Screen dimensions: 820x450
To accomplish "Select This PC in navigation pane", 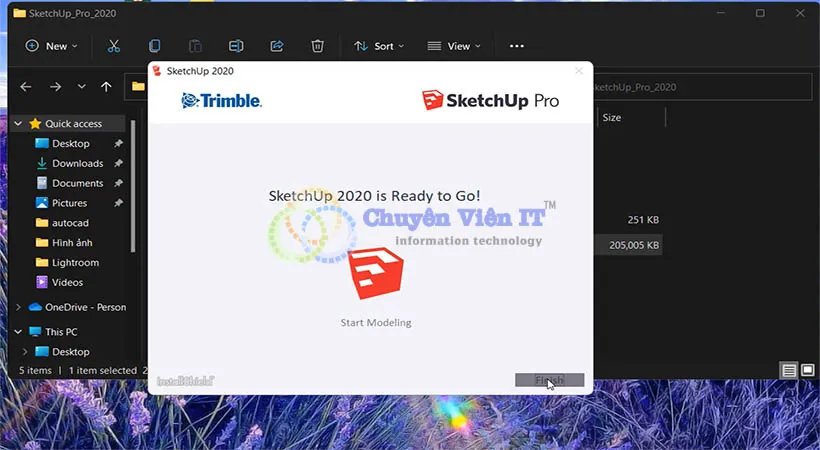I will coord(61,332).
